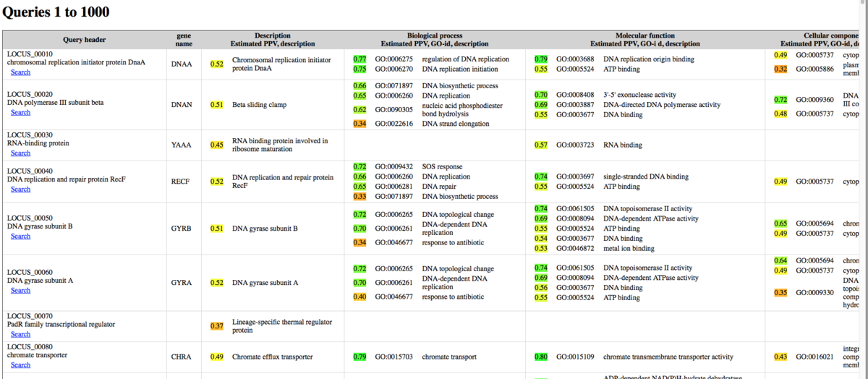The height and width of the screenshot is (379, 868).
Task: Click the GO:0046872 identifier
Action: (575, 249)
